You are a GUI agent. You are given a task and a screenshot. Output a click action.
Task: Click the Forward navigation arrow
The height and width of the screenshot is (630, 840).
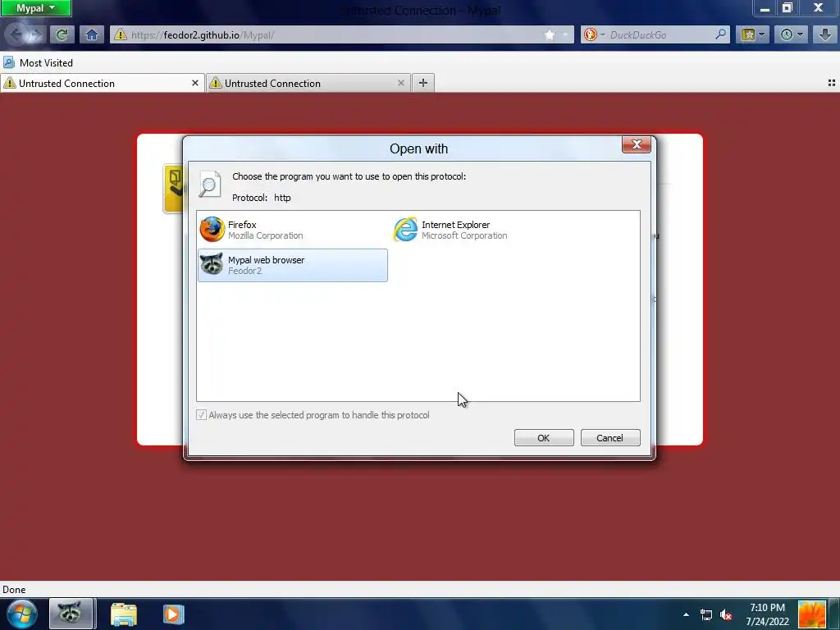coord(36,34)
